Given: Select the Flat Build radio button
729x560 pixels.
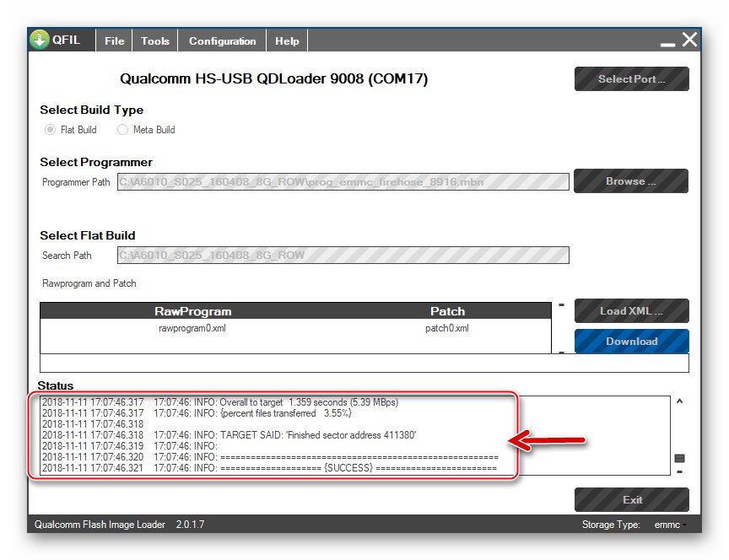Looking at the screenshot, I should (50, 130).
